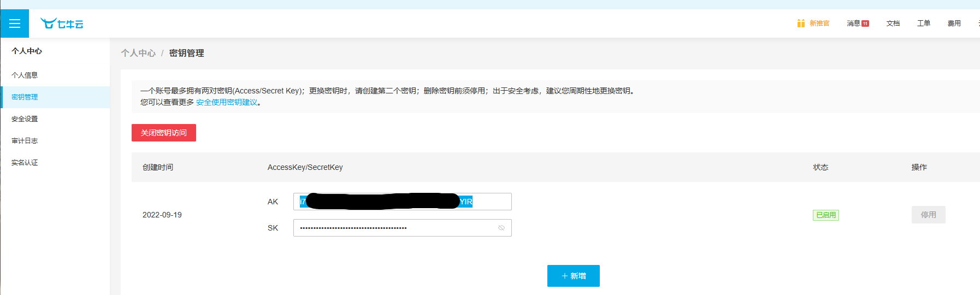Click the 已启用 status tag
Image resolution: width=980 pixels, height=295 pixels.
click(826, 215)
